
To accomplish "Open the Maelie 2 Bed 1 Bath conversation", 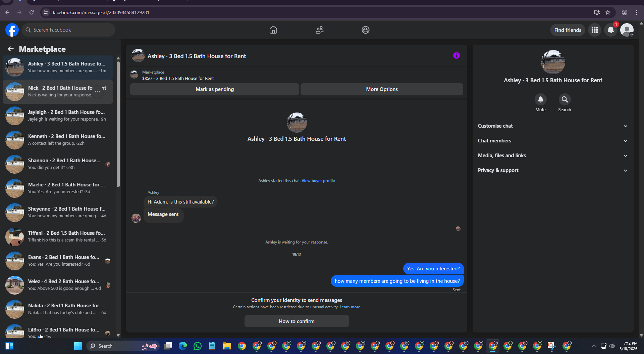I will [58, 188].
